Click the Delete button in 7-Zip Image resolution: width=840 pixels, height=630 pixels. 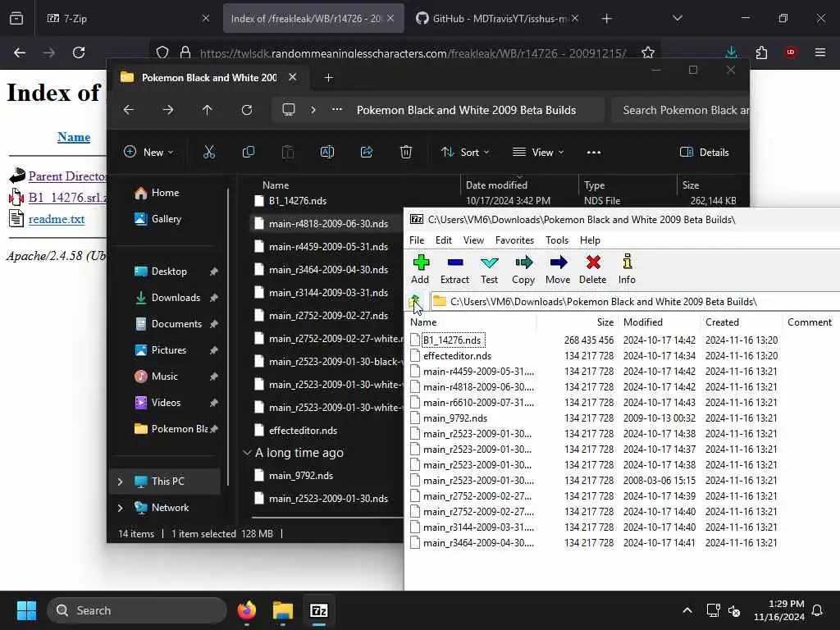(x=592, y=269)
